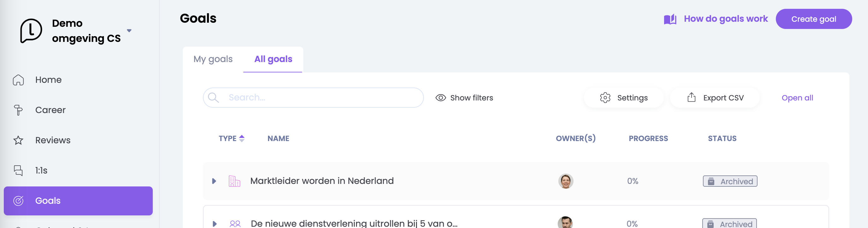Expand the Marktleider worden in Nederland goal
Screen dimensions: 868x228
pyautogui.click(x=214, y=181)
